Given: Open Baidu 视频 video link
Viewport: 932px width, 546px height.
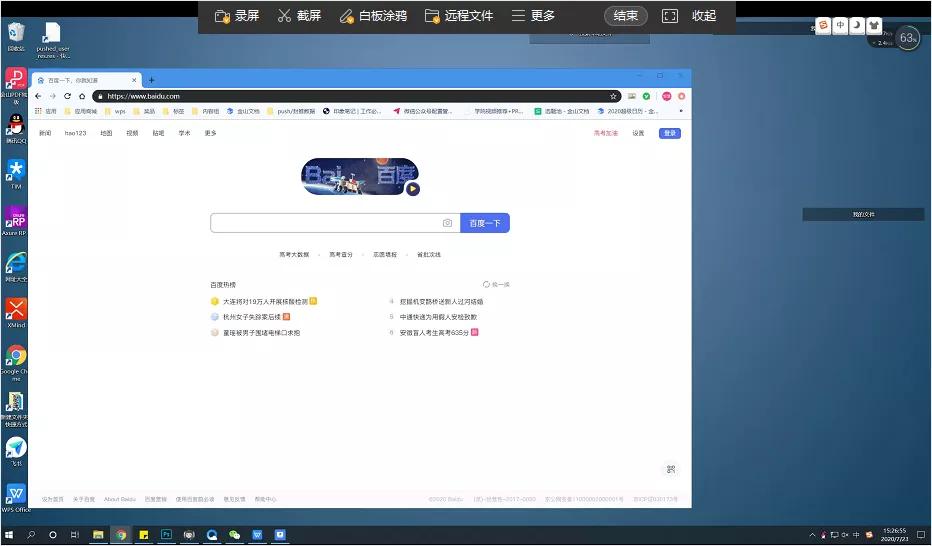Looking at the screenshot, I should coord(132,133).
